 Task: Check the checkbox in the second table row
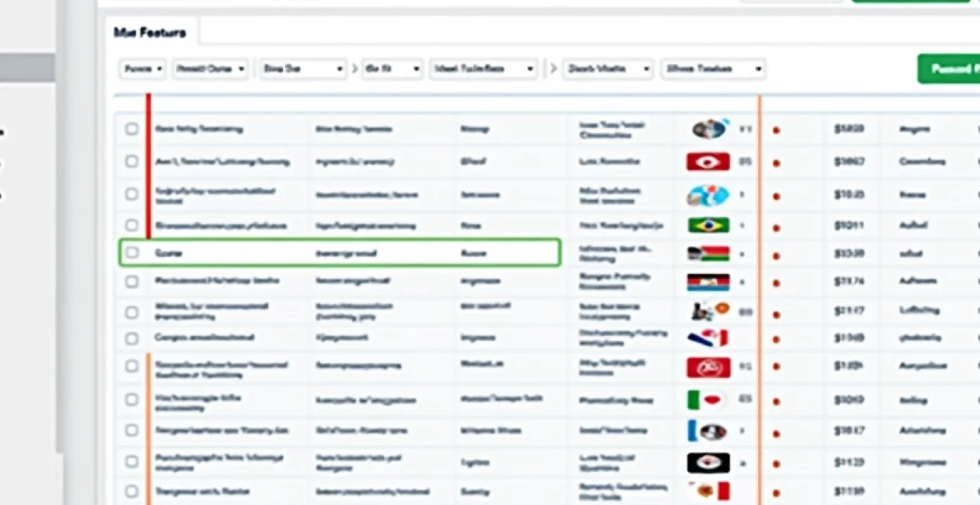click(131, 161)
